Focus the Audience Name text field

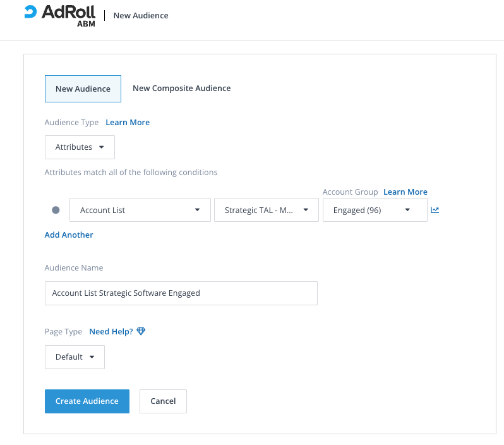pyautogui.click(x=181, y=293)
